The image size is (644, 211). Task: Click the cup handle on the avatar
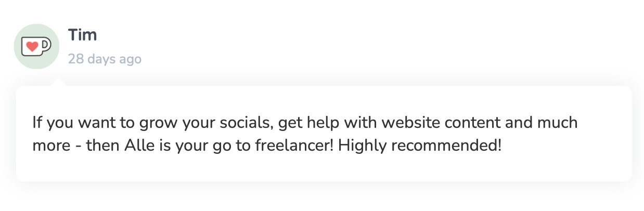click(45, 46)
